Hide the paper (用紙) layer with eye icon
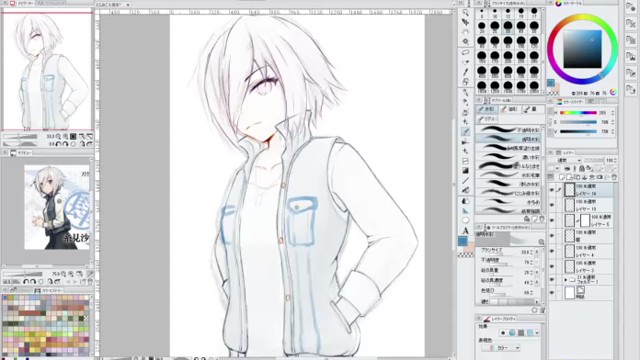Image resolution: width=640 pixels, height=360 pixels. point(552,293)
